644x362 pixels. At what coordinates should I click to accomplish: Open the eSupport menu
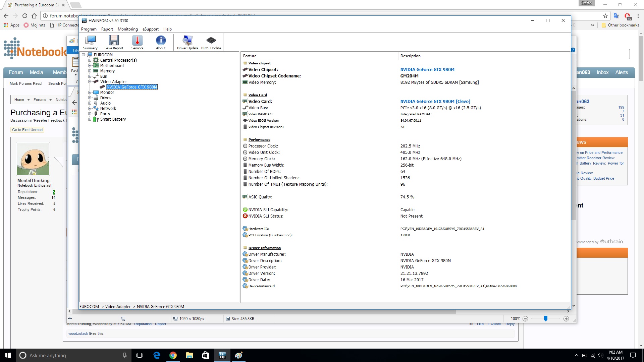[150, 29]
